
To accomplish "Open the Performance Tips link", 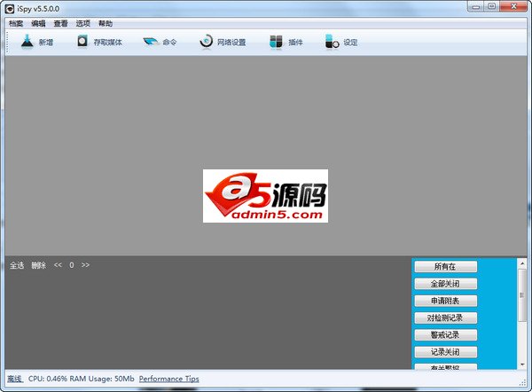I will 168,380.
